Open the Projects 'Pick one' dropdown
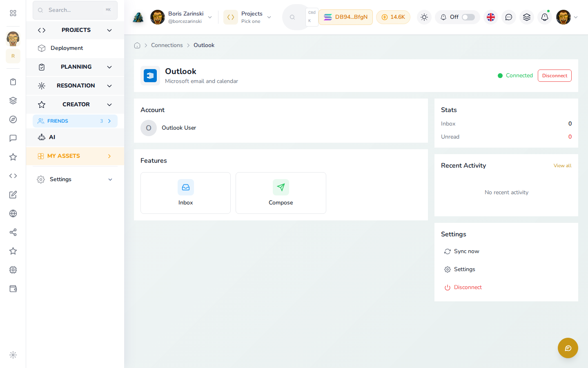The height and width of the screenshot is (368, 588). click(x=247, y=17)
